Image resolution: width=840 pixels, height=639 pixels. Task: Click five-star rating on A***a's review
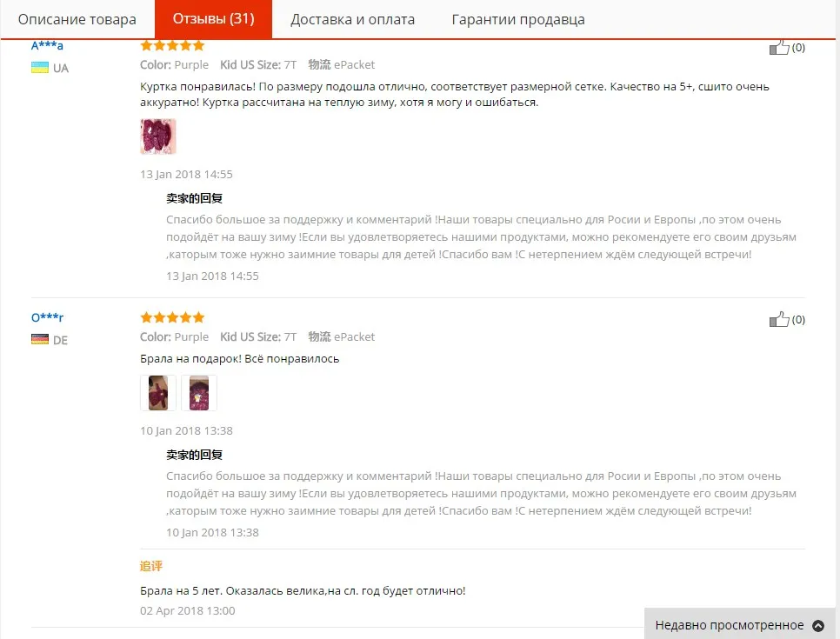(x=172, y=45)
